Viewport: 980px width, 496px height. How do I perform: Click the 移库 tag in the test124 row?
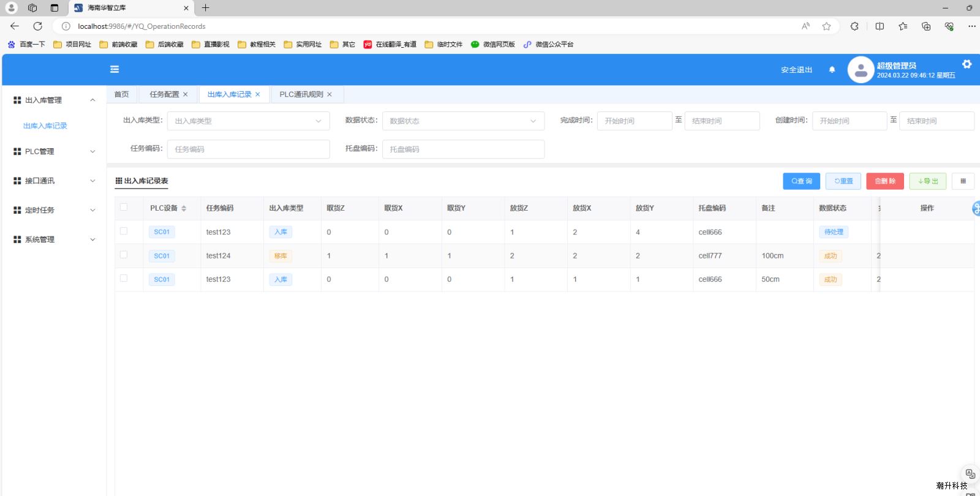coord(281,256)
